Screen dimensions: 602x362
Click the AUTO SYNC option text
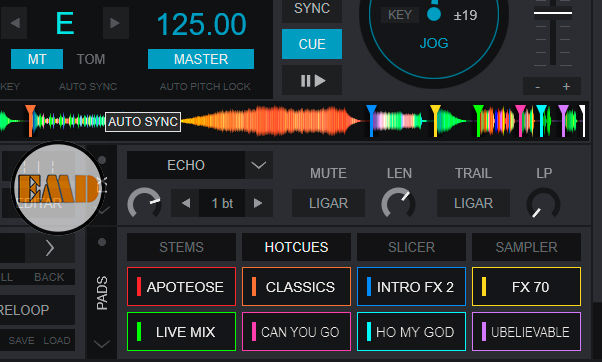88,86
